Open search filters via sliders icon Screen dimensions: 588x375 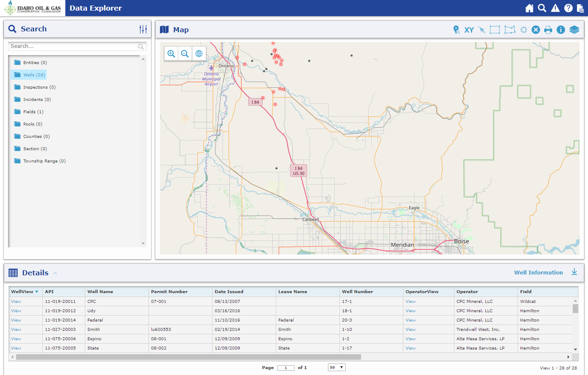(143, 29)
